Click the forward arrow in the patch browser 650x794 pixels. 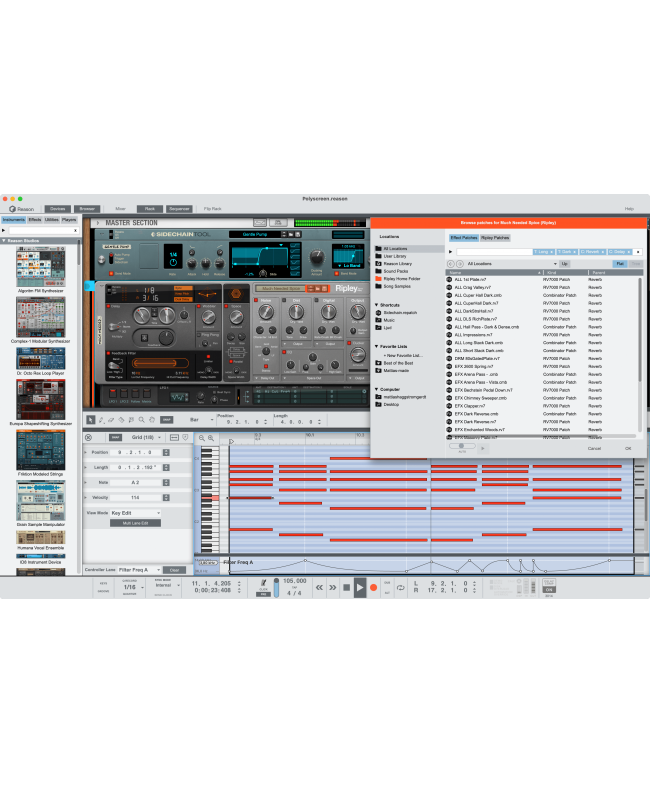[460, 264]
